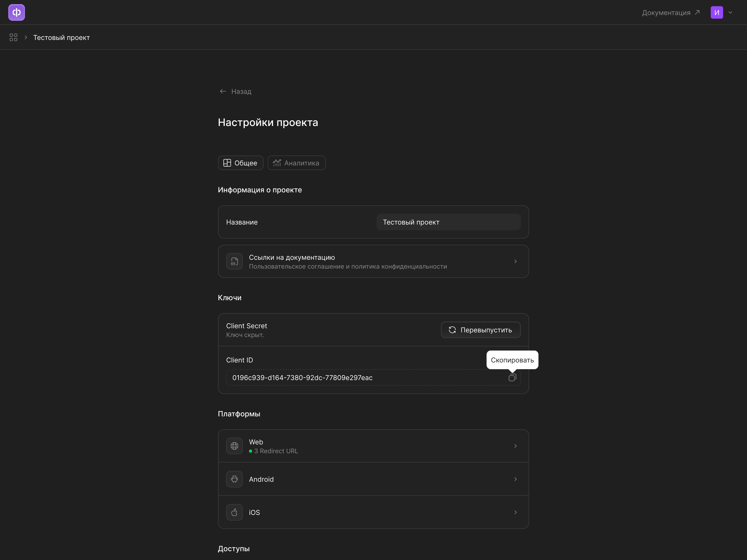
Task: Open the Документация link
Action: point(666,13)
